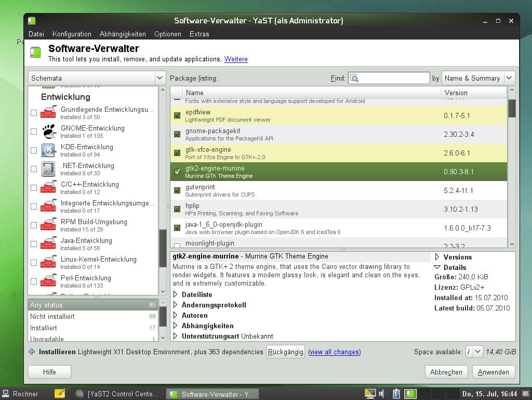Viewport: 532px width, 400px height.
Task: Click inside the Find text field
Action: (395, 78)
